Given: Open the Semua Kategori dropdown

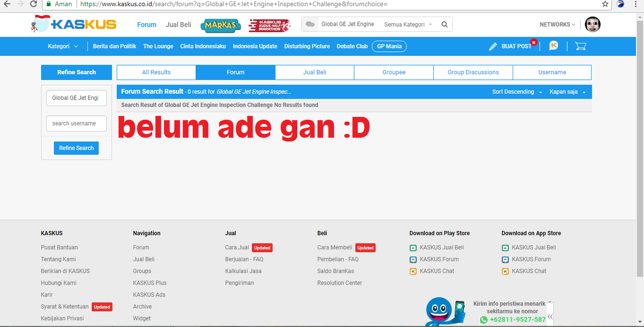Looking at the screenshot, I should click(408, 24).
